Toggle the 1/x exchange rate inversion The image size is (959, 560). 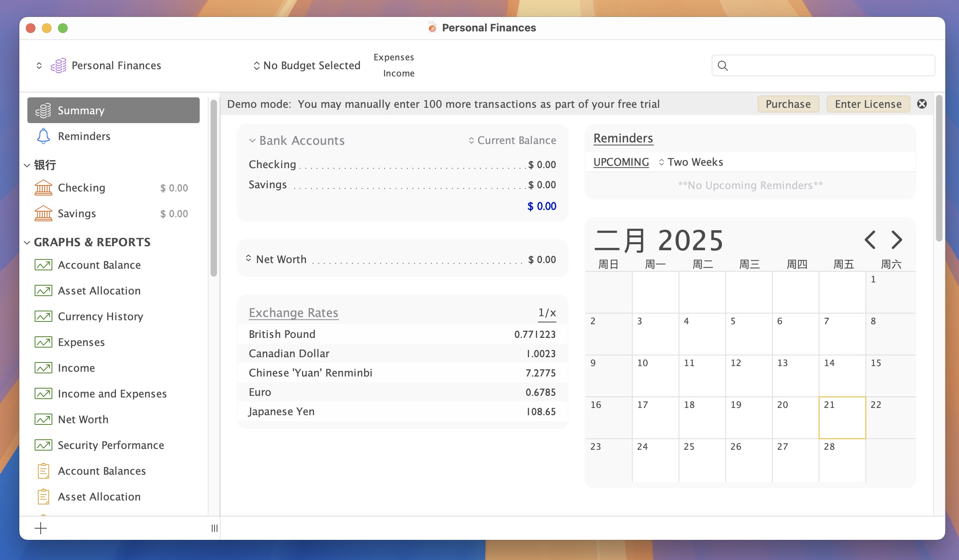click(547, 313)
